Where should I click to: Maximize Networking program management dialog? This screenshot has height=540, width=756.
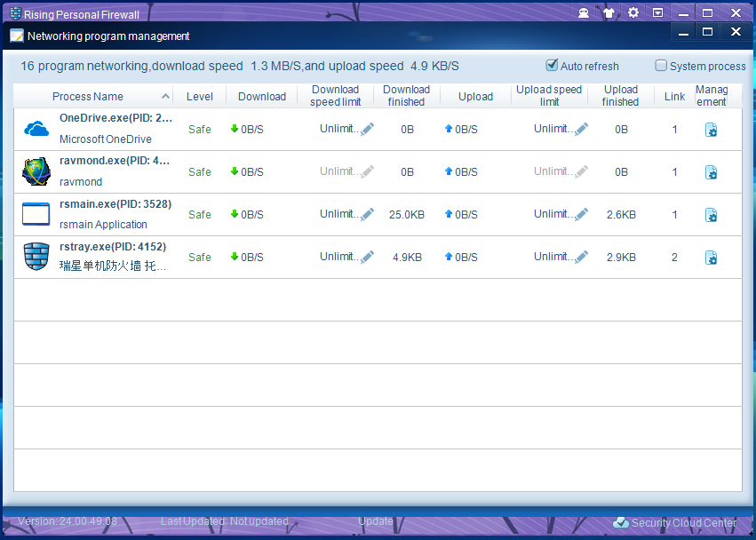click(707, 32)
